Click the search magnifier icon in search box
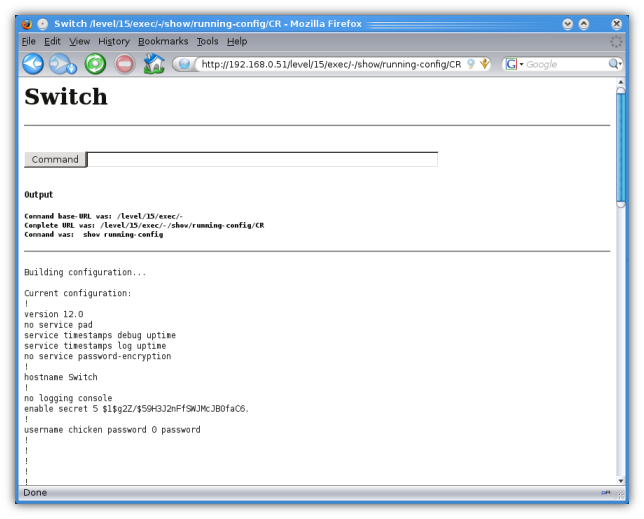The width and height of the screenshot is (644, 519). point(614,64)
